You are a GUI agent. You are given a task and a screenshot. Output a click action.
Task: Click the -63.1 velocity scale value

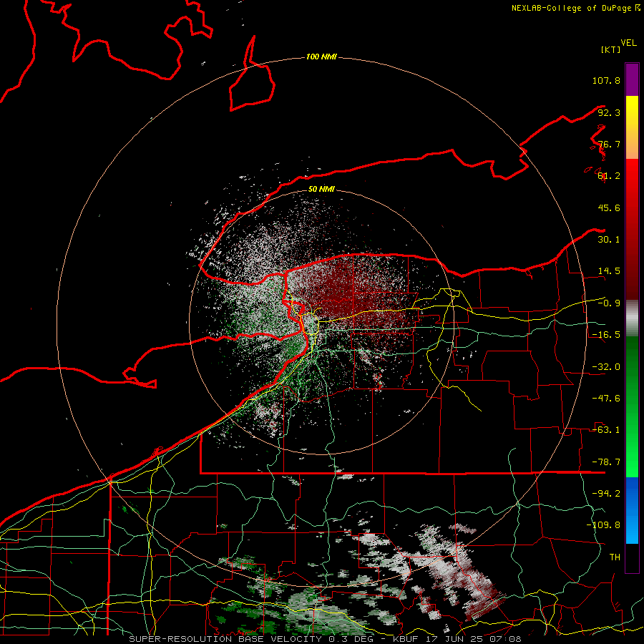606,430
